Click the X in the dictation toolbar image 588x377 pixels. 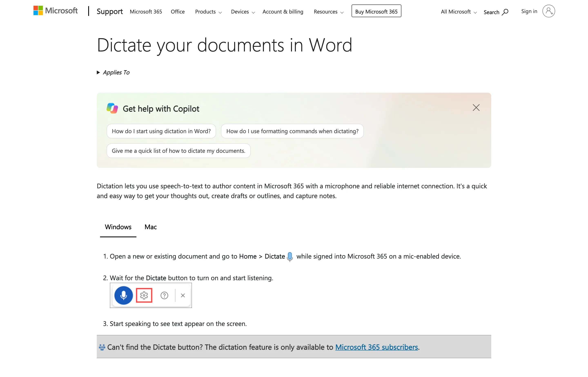tap(183, 296)
